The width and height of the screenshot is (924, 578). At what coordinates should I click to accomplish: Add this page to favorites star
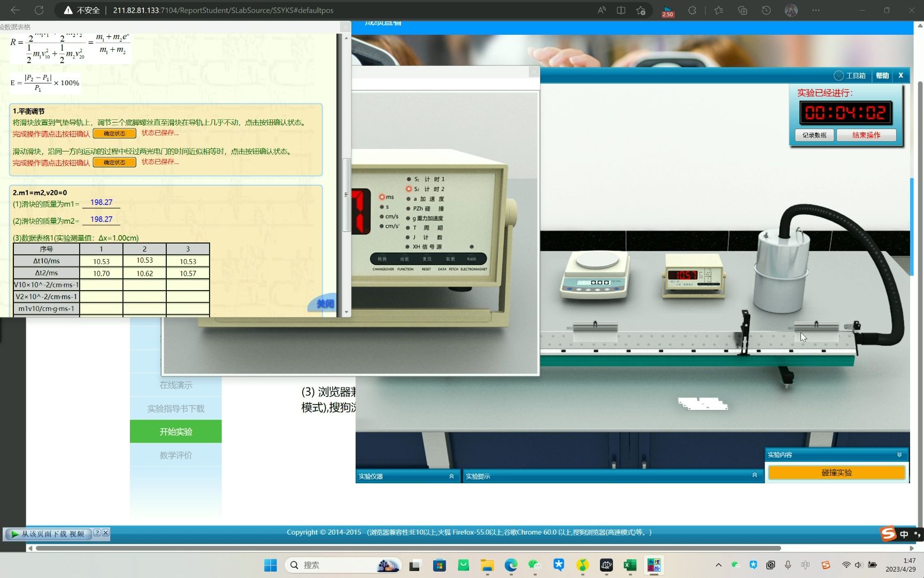641,10
